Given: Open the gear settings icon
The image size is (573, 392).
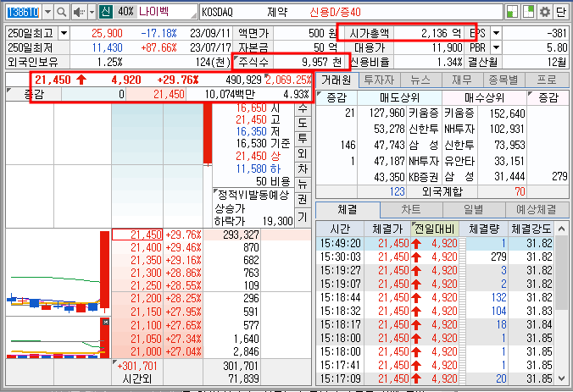Looking at the screenshot, I should (545, 12).
